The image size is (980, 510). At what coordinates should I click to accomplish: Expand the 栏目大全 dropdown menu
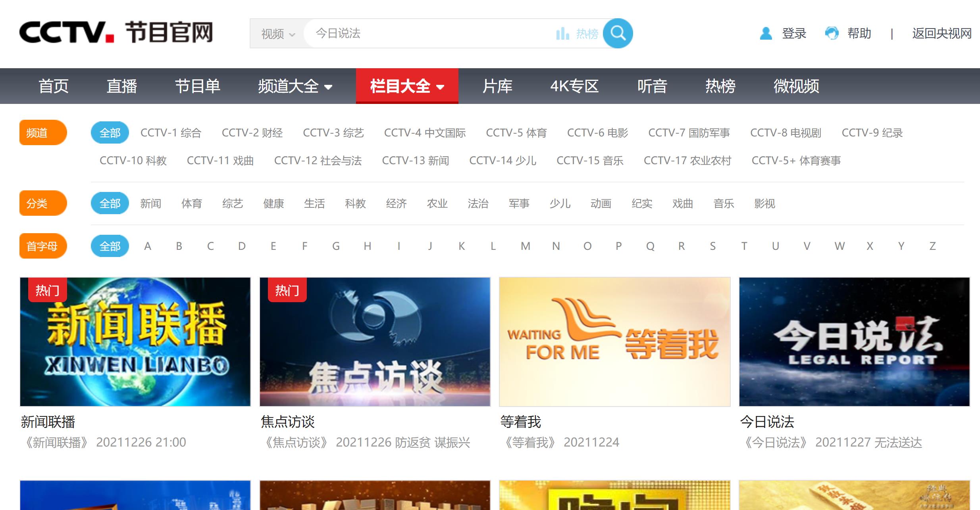click(x=407, y=86)
